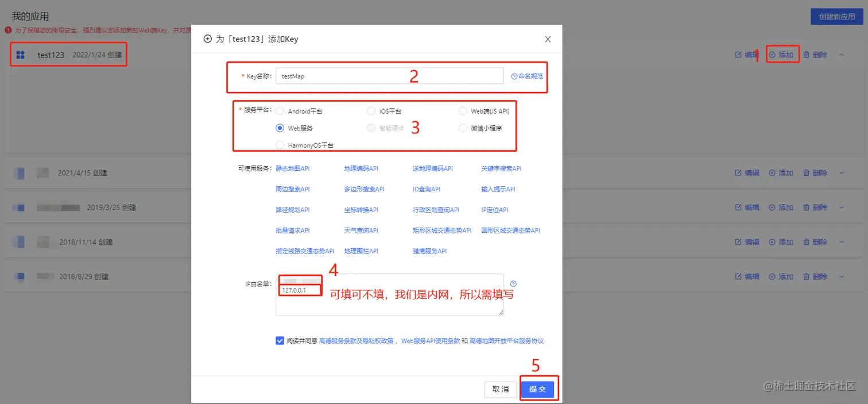Viewport: 868px width, 404px height.
Task: Click 编辑 on the 2019/3/25 app row
Action: [x=747, y=207]
